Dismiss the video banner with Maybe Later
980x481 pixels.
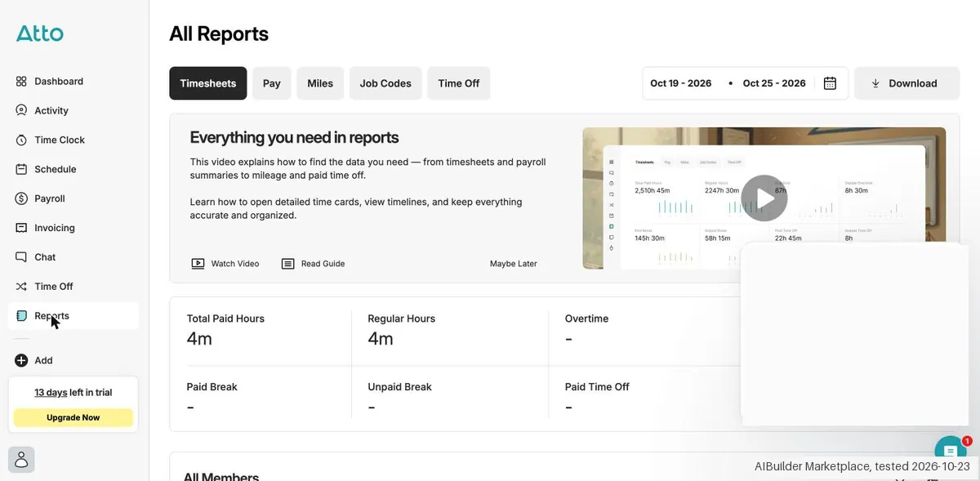[x=514, y=264]
